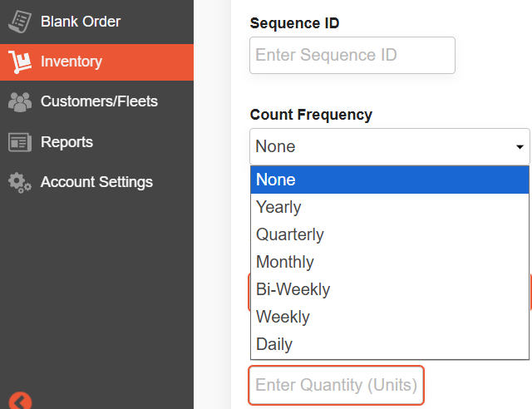Click the Blank Order document icon

(x=20, y=22)
